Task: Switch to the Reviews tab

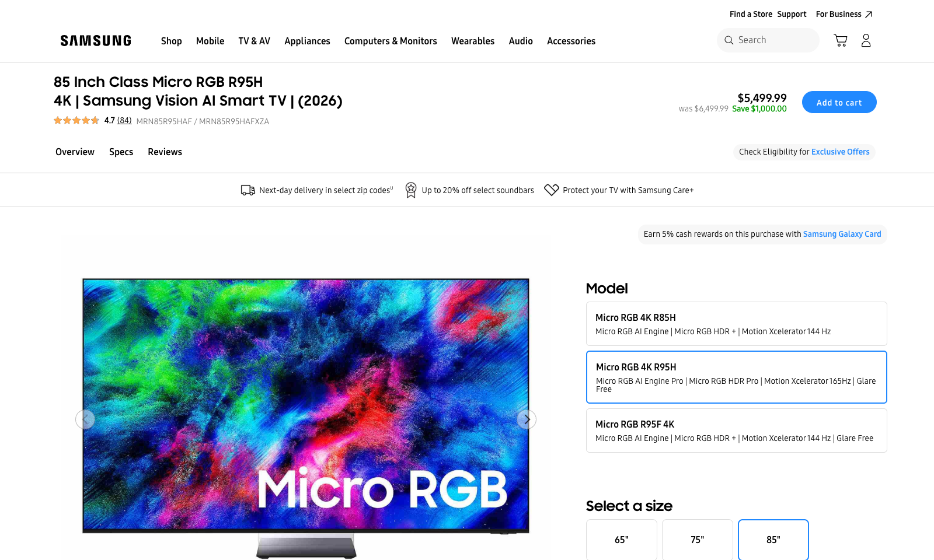Action: coord(165,152)
